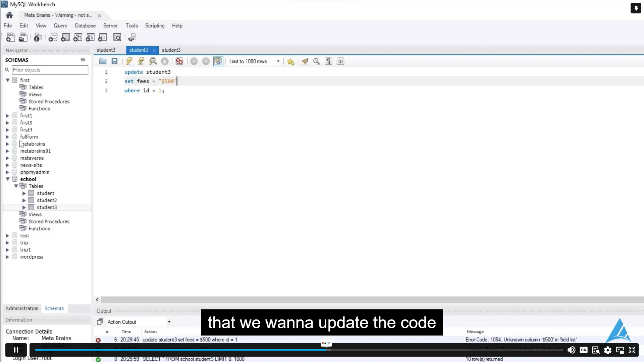Open the Limit to 1000 rows dropdown

[278, 61]
